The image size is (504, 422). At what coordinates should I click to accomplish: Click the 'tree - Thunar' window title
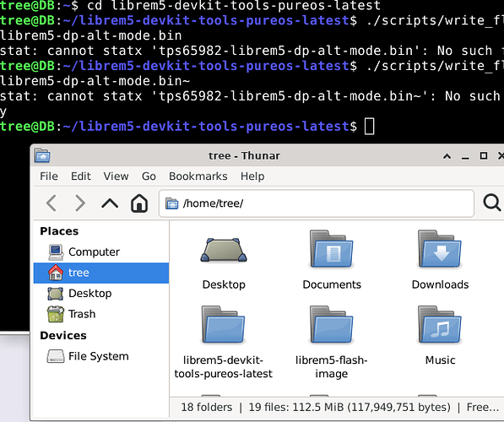click(x=244, y=155)
